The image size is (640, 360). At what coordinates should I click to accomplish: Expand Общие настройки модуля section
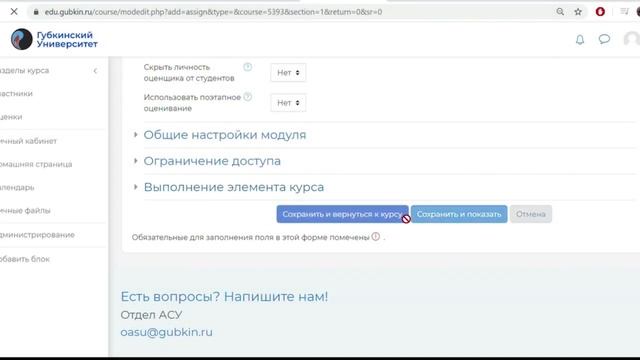tap(224, 135)
